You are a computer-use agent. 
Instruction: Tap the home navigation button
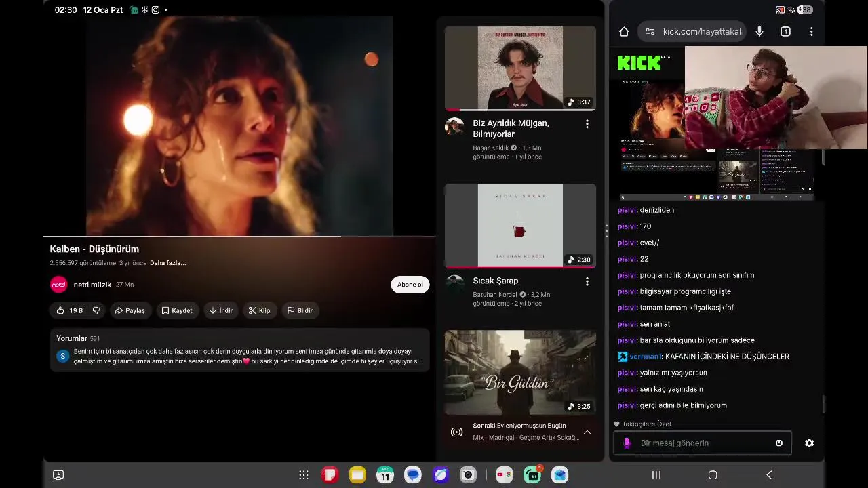click(x=713, y=475)
